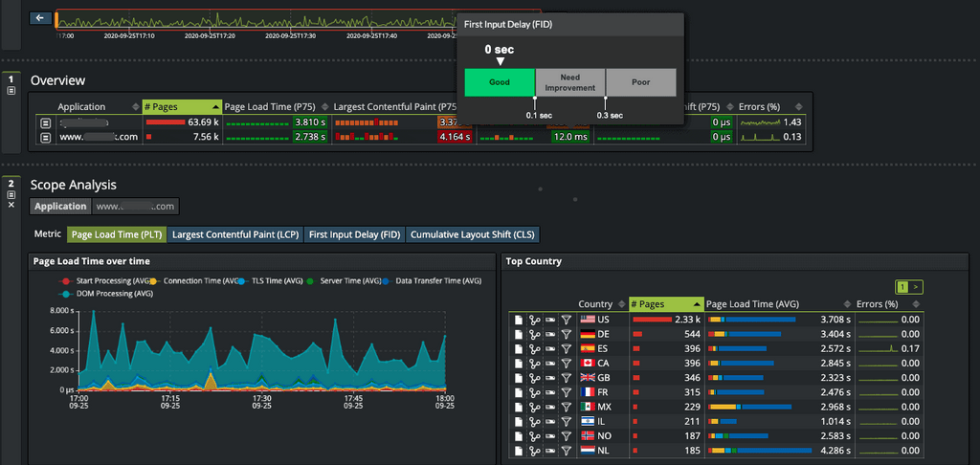The image size is (980, 465).
Task: Open the page details icon for GB
Action: [x=519, y=378]
